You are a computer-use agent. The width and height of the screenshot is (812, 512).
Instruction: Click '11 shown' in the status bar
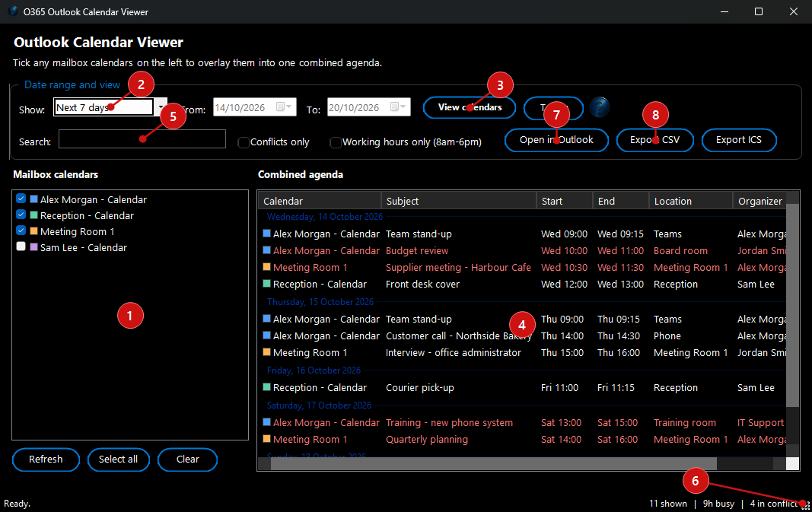click(668, 503)
